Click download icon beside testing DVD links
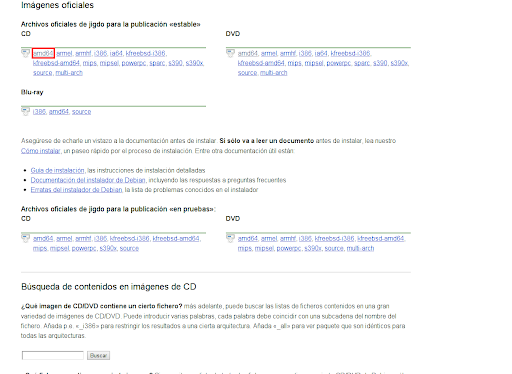The width and height of the screenshot is (512, 374). tap(230, 238)
